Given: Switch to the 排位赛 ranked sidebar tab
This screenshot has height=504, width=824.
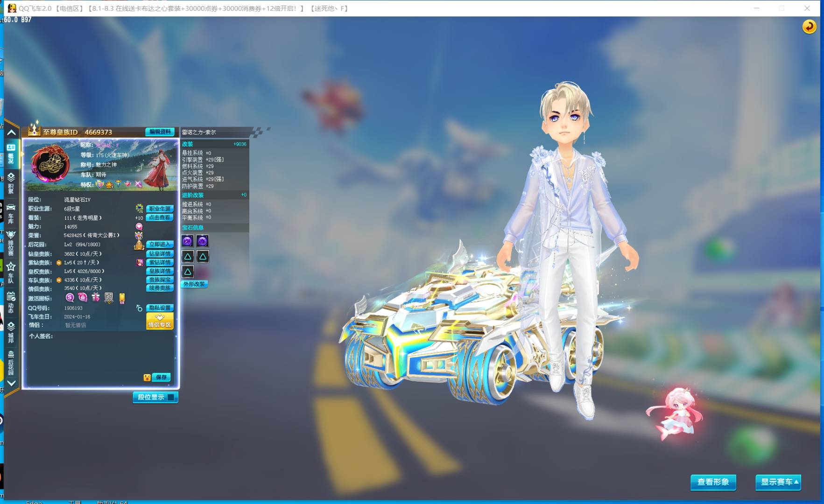Looking at the screenshot, I should (x=11, y=242).
